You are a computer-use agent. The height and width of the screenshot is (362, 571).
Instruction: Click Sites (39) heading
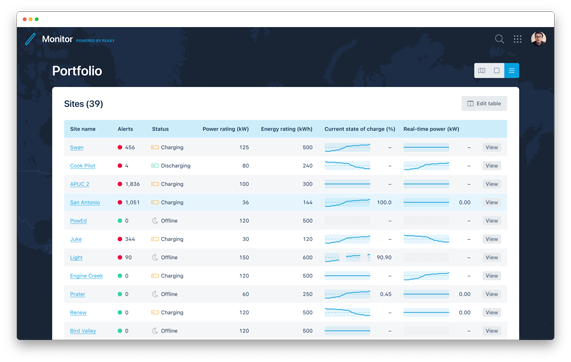click(83, 104)
